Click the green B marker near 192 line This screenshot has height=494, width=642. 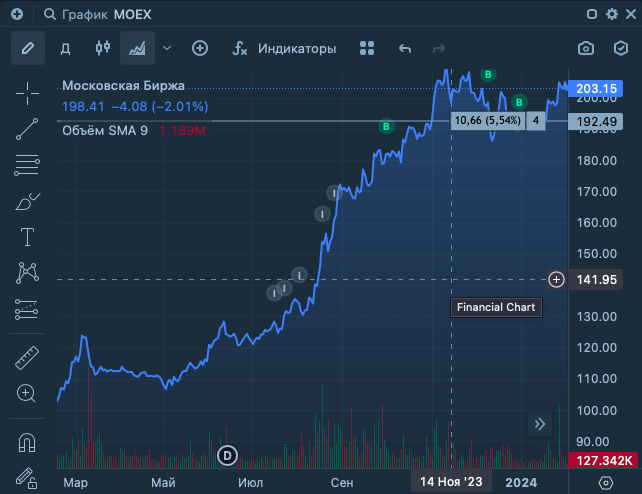(386, 126)
